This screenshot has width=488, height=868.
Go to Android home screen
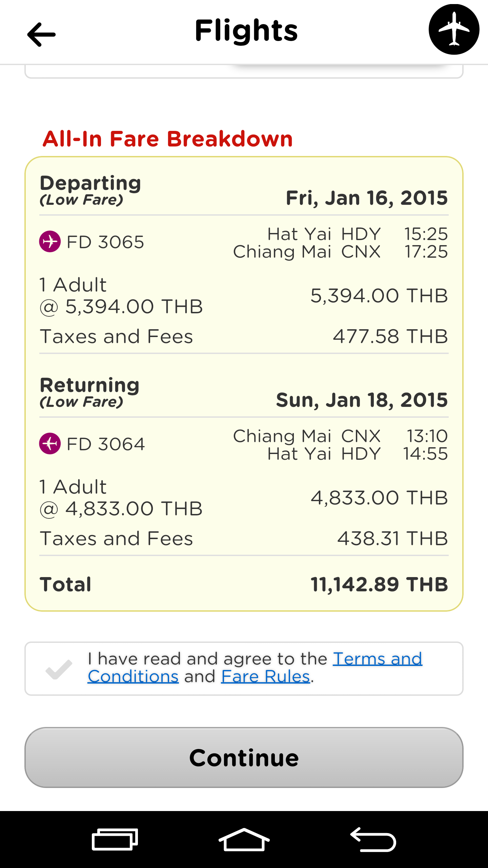click(x=244, y=840)
